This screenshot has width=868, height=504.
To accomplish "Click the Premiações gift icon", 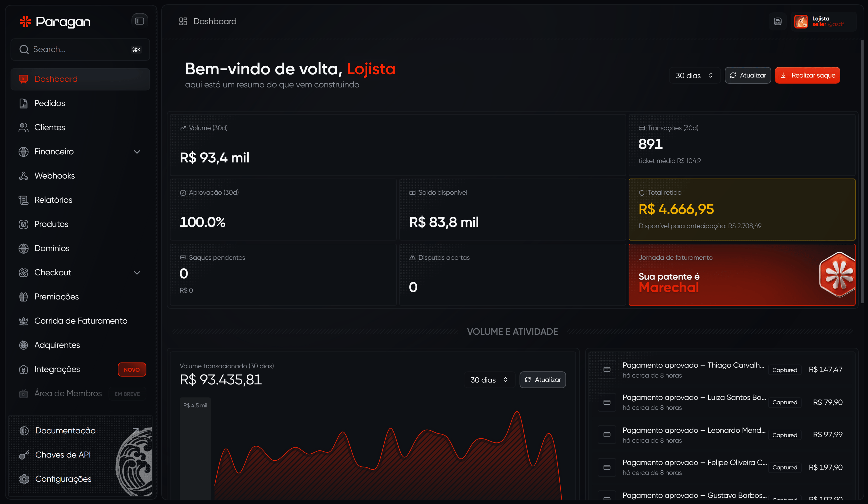I will [x=24, y=297].
